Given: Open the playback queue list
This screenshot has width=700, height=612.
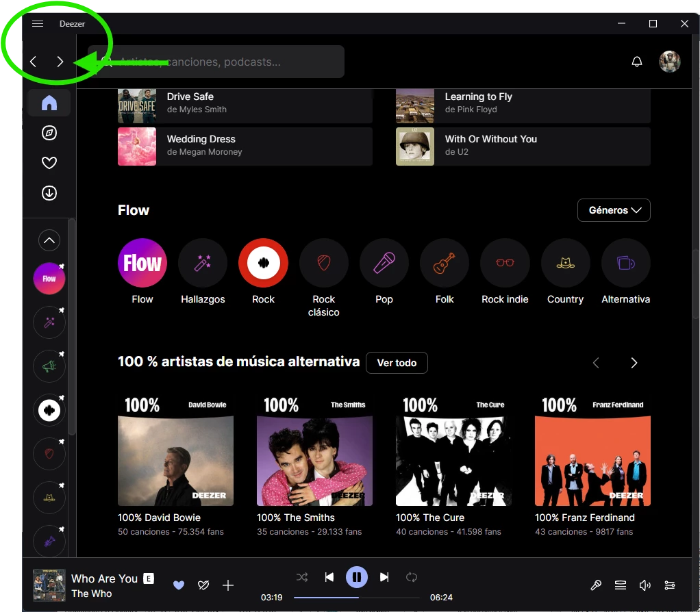Looking at the screenshot, I should coord(621,585).
